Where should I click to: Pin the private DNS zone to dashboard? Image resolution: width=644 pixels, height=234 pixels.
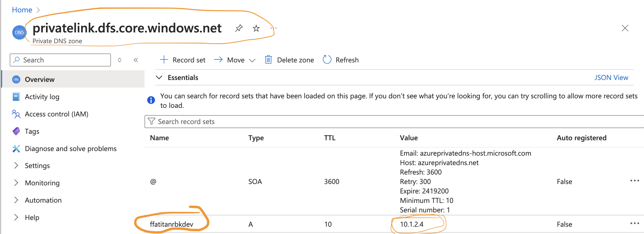(x=239, y=28)
